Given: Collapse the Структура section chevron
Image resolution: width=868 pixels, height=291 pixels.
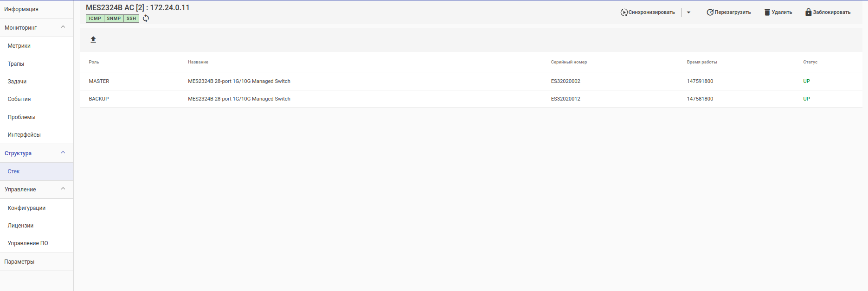Looking at the screenshot, I should point(63,153).
